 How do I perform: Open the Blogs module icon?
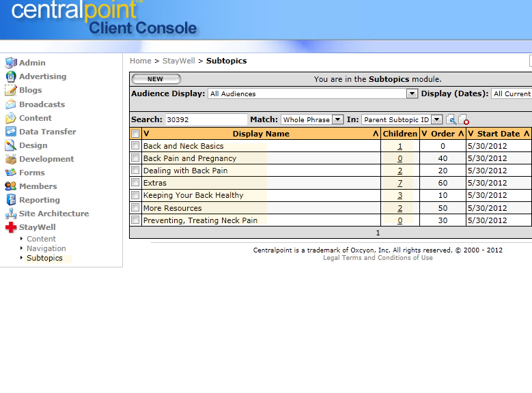click(x=10, y=90)
